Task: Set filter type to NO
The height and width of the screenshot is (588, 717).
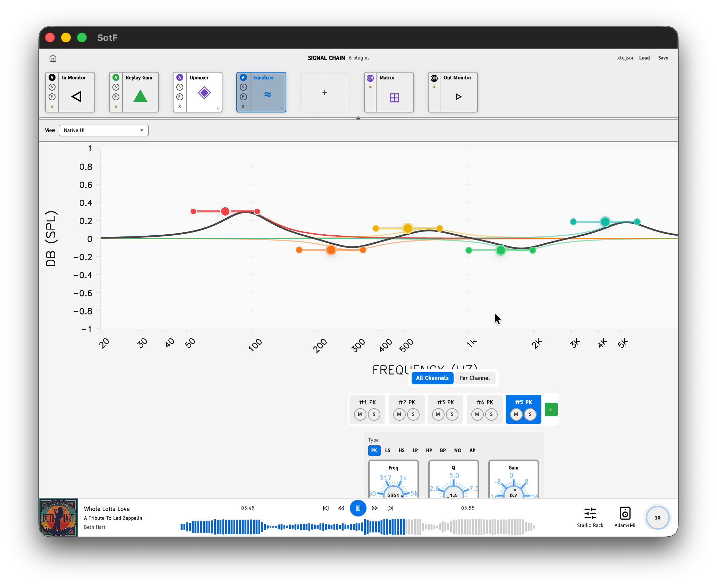Action: click(x=458, y=450)
